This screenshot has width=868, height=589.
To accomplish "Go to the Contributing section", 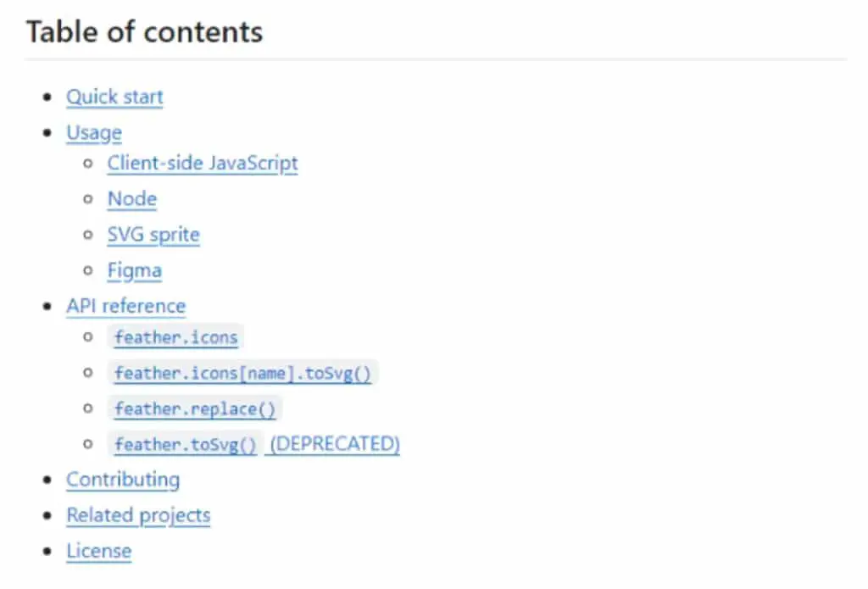I will (123, 480).
